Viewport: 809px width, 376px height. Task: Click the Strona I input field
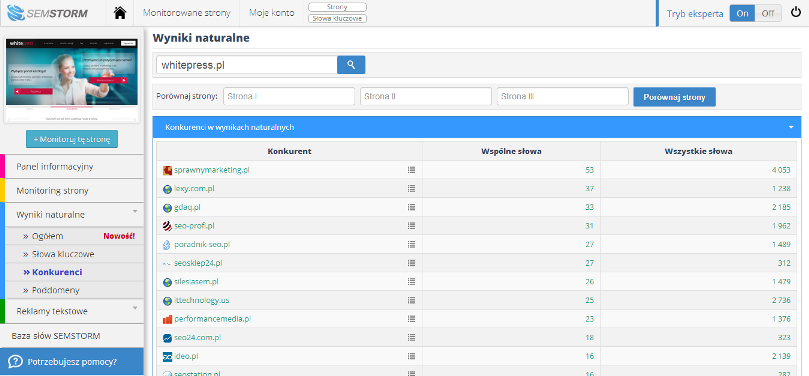click(289, 96)
